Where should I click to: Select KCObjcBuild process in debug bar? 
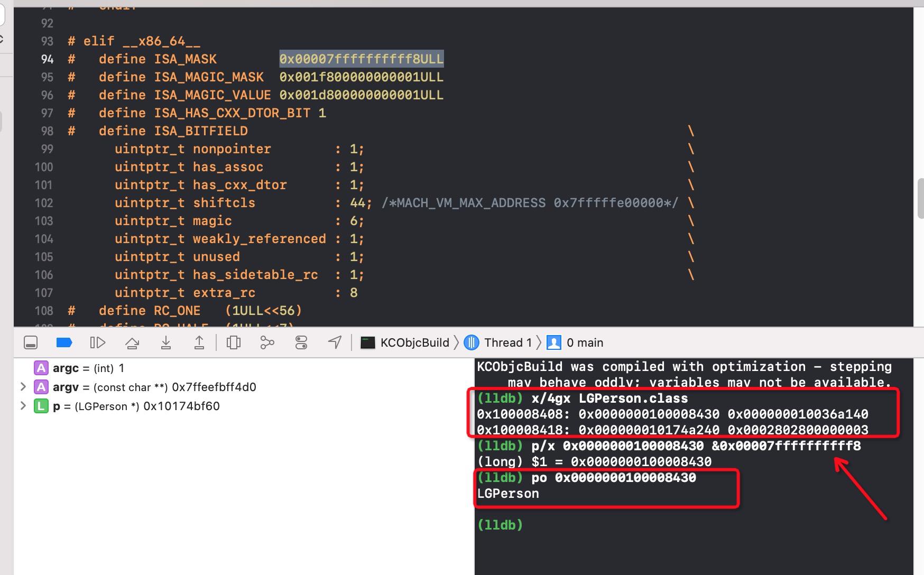point(405,342)
